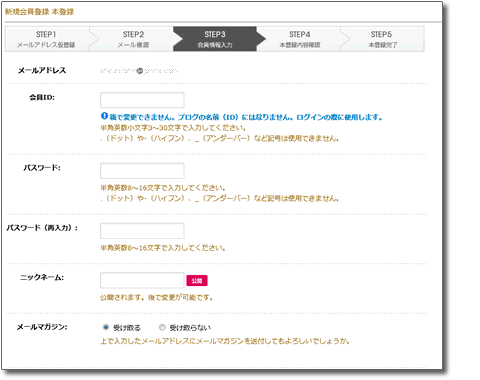Viewport: 480px width, 380px height.
Task: Click the パスワード: label
Action: (42, 168)
